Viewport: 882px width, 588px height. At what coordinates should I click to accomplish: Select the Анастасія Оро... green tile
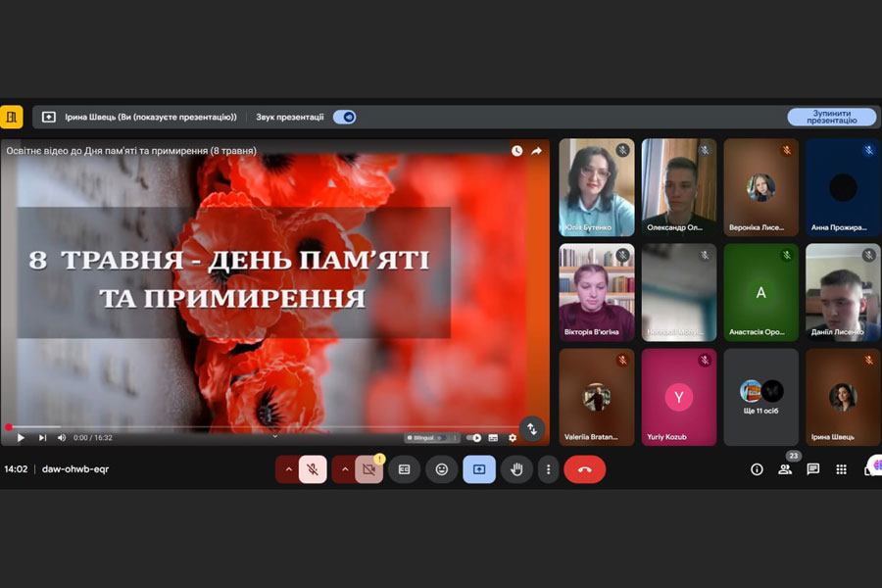click(x=761, y=293)
